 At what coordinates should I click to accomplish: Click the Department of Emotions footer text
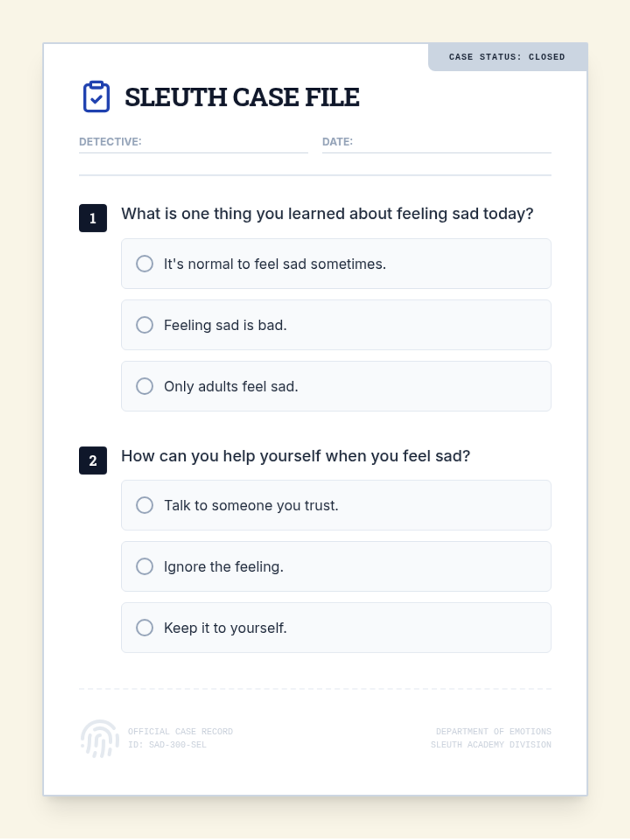[493, 731]
